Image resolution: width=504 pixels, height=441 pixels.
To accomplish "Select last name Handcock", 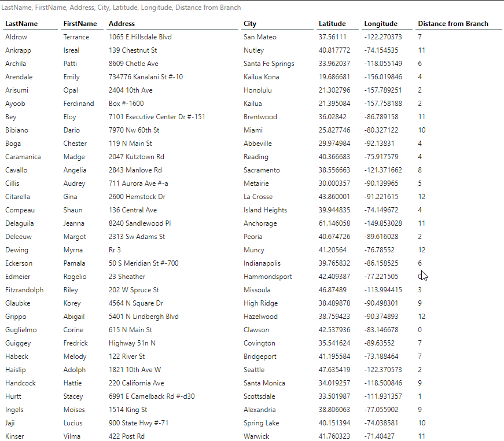I will point(20,383).
